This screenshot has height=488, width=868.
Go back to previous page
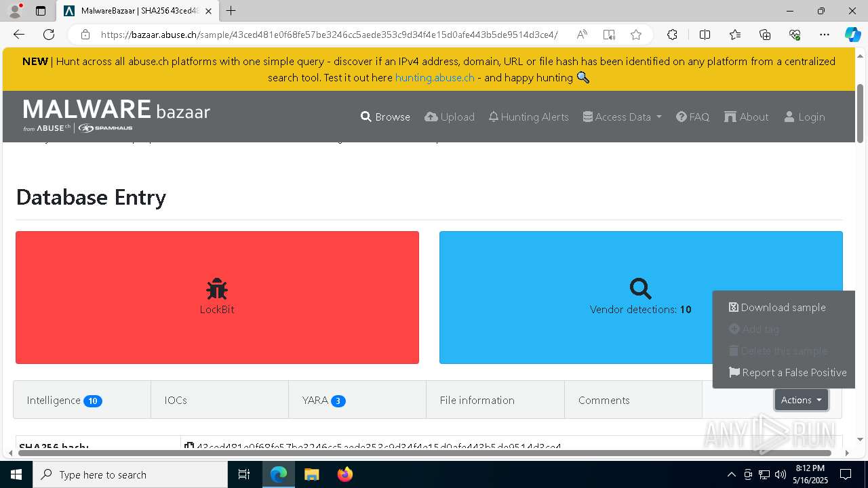point(19,35)
